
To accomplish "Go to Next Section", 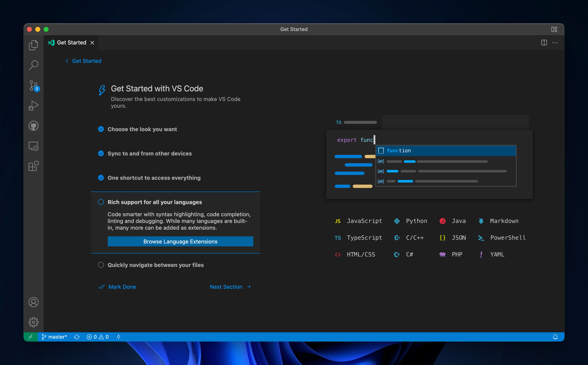I will pos(230,287).
